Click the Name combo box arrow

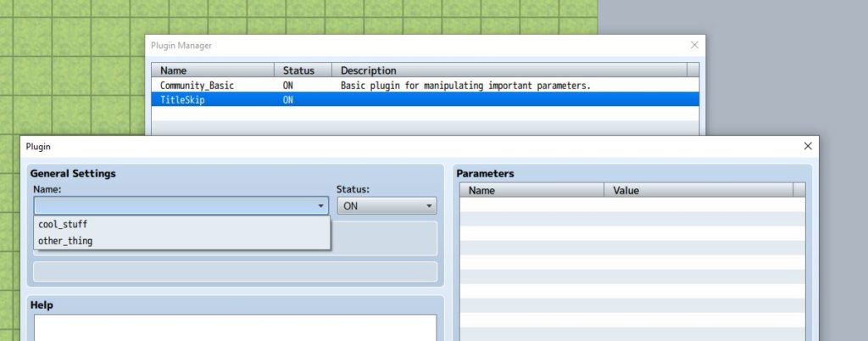pos(320,206)
